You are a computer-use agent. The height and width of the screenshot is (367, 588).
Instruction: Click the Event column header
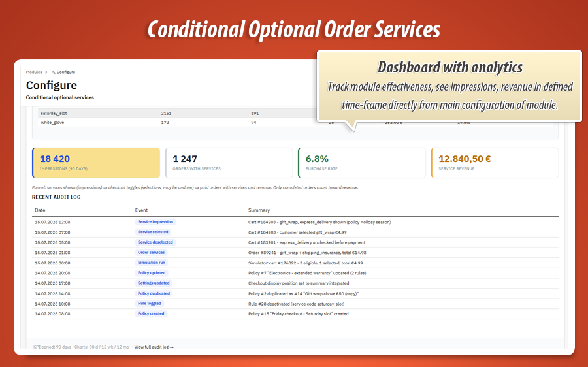click(x=141, y=210)
